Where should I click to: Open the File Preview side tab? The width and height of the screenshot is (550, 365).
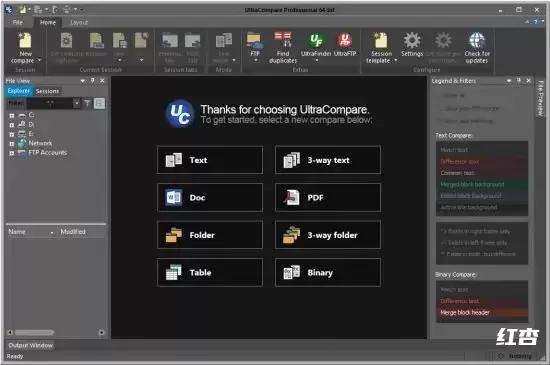[x=541, y=98]
